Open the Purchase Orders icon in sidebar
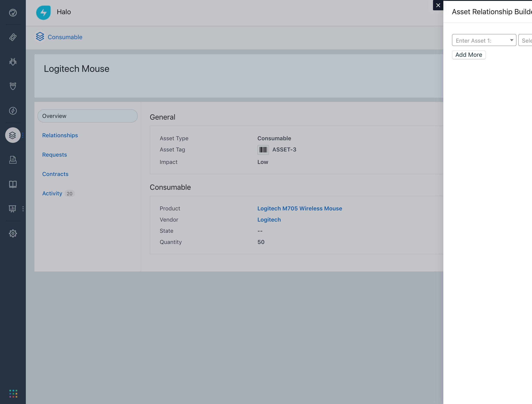 [13, 160]
